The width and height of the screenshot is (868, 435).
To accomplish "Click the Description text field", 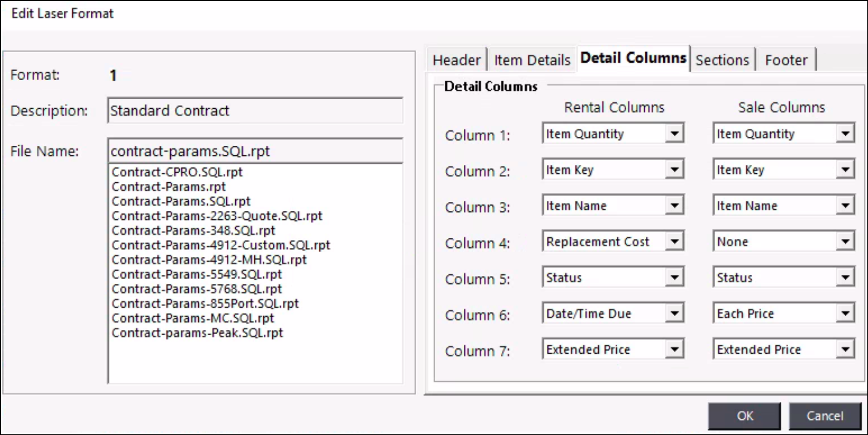I will [255, 111].
